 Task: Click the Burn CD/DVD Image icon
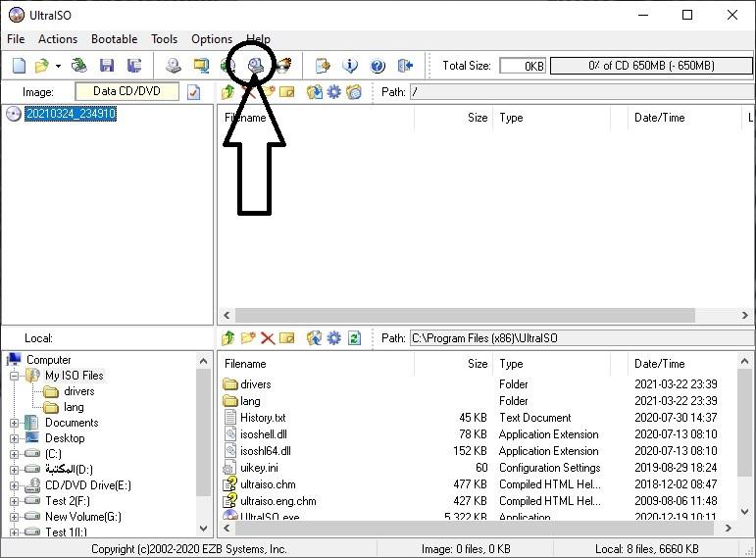pyautogui.click(x=284, y=65)
